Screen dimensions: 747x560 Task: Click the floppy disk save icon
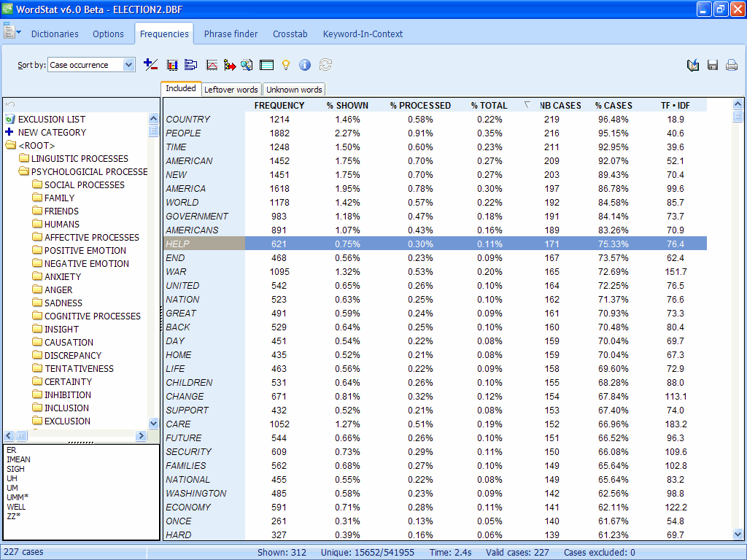click(713, 65)
